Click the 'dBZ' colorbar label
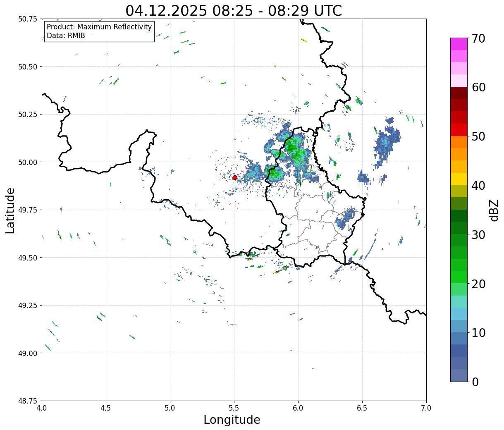Screen dimensions: 504x430 tap(494, 210)
